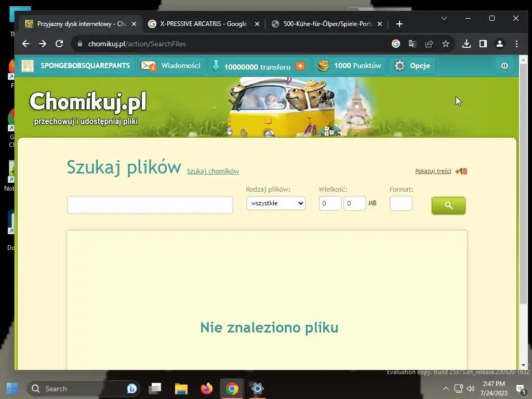532x399 pixels.
Task: Click the envelope messages icon
Action: tap(148, 65)
